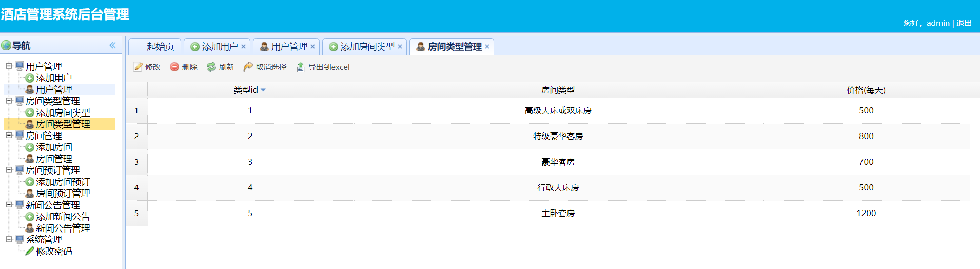Select the 特级豪华客房 table row
Viewport: 980px width, 269px height.
click(x=558, y=137)
